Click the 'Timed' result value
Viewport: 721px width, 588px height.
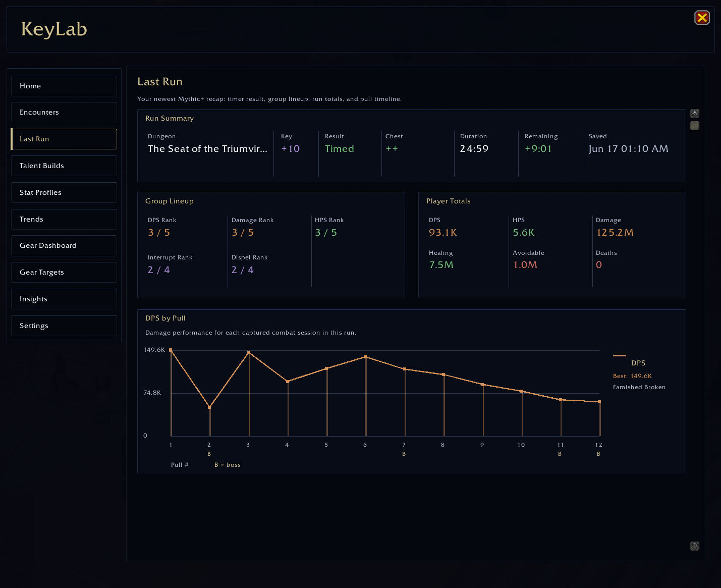[x=340, y=149]
